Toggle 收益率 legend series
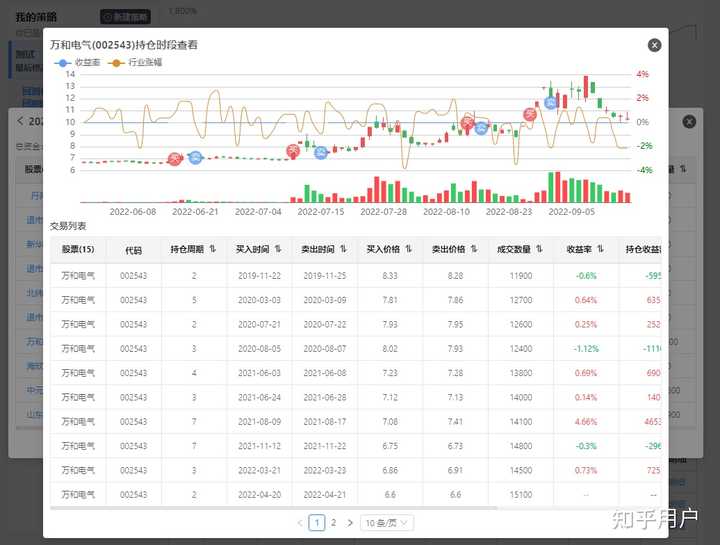Viewport: 720px width, 545px height. pyautogui.click(x=77, y=62)
